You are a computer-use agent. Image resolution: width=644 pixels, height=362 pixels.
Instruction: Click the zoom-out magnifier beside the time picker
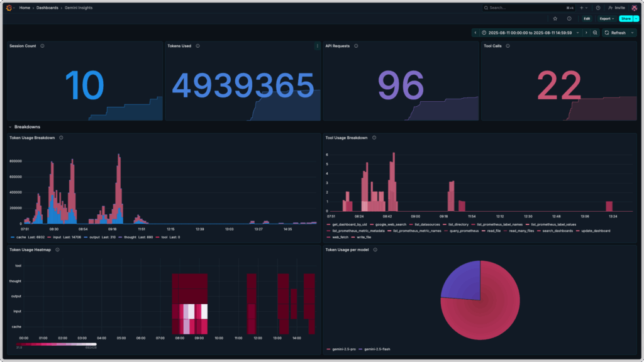click(x=596, y=32)
